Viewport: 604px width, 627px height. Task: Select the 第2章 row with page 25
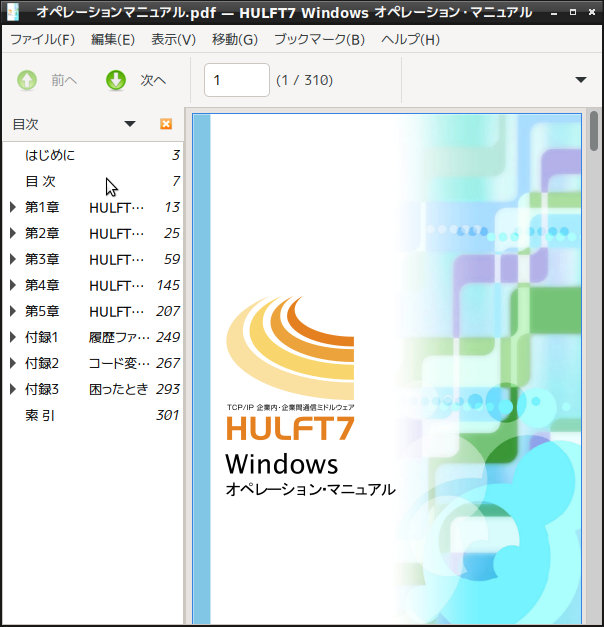point(92,233)
